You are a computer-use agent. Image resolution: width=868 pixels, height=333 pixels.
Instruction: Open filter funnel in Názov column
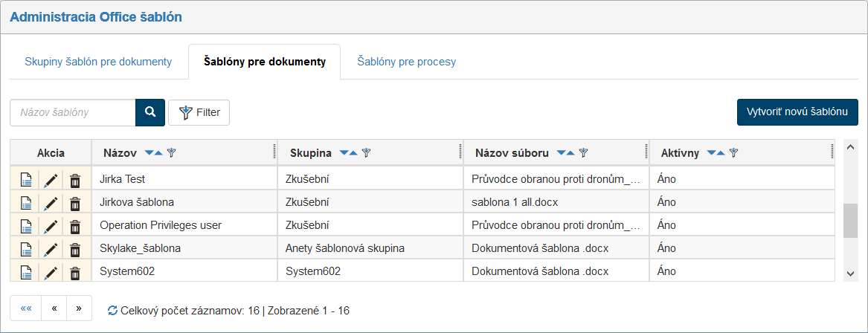tap(171, 153)
